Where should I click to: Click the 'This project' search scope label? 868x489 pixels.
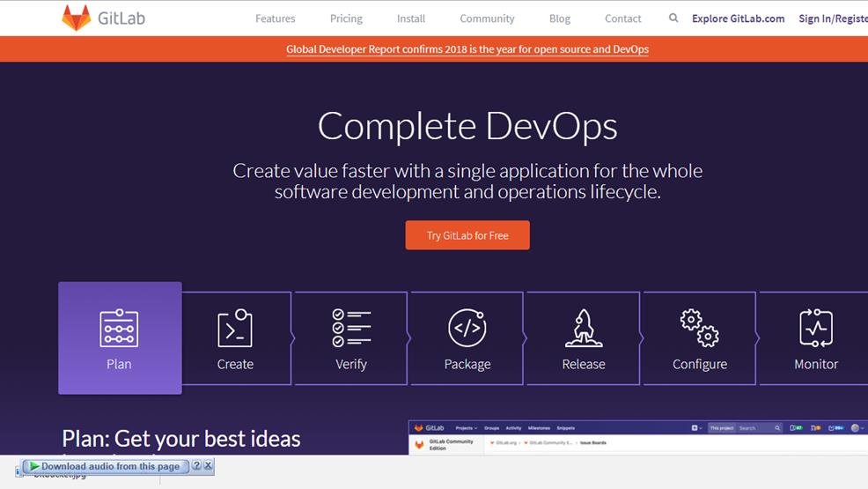[x=722, y=427]
